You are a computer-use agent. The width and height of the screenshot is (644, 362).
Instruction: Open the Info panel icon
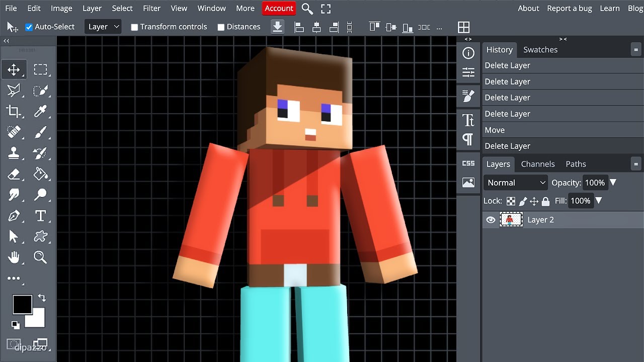(x=468, y=53)
